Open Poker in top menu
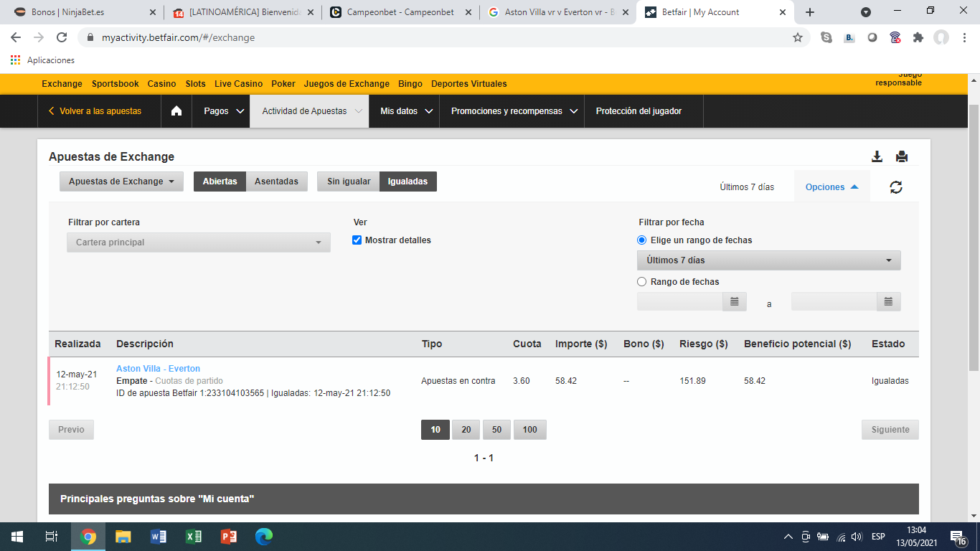The image size is (980, 551). tap(283, 84)
